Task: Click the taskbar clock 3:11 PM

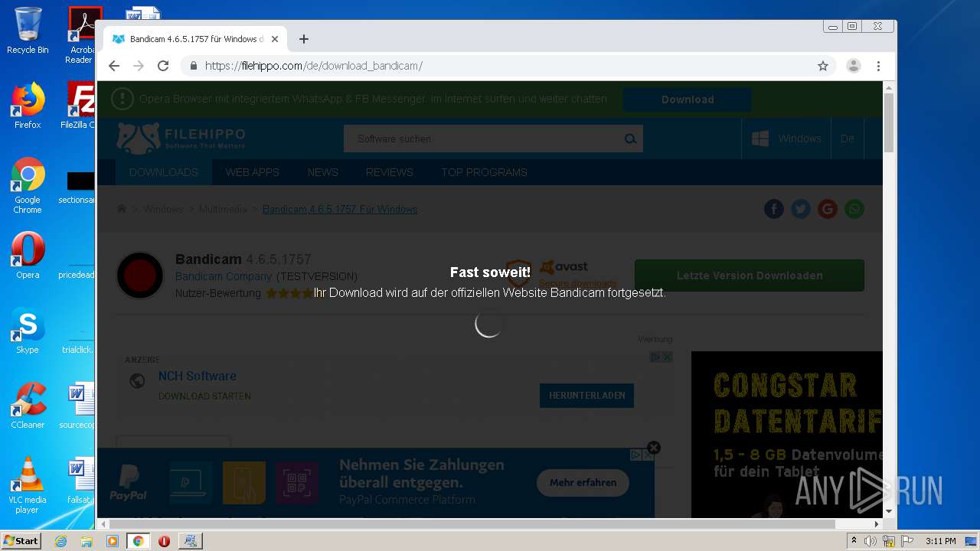Action: (x=940, y=541)
